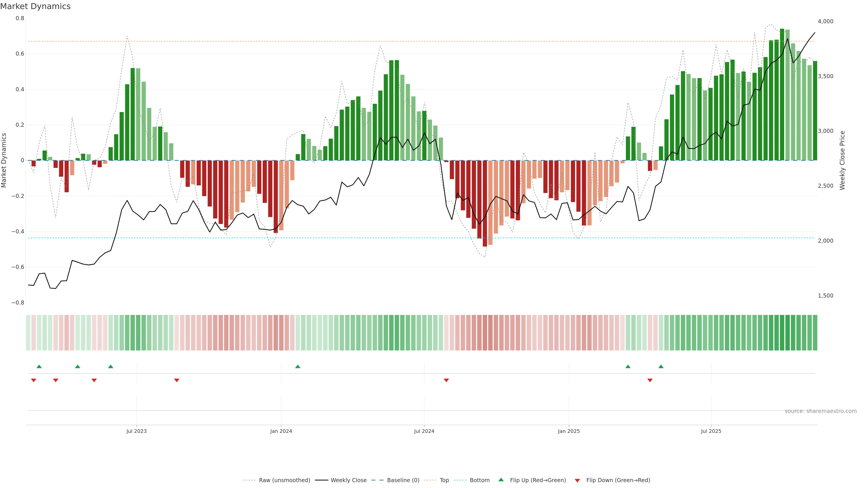
Task: Click Weekly Close Price axis title
Action: [x=842, y=160]
